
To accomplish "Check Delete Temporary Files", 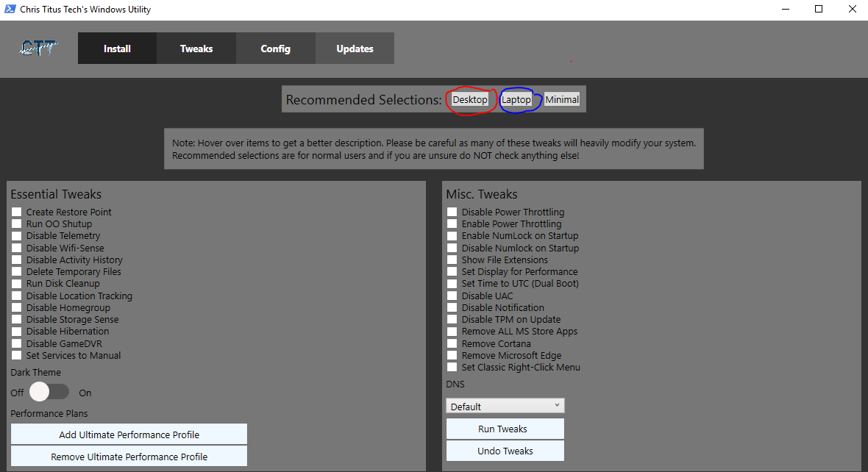I will pos(17,272).
